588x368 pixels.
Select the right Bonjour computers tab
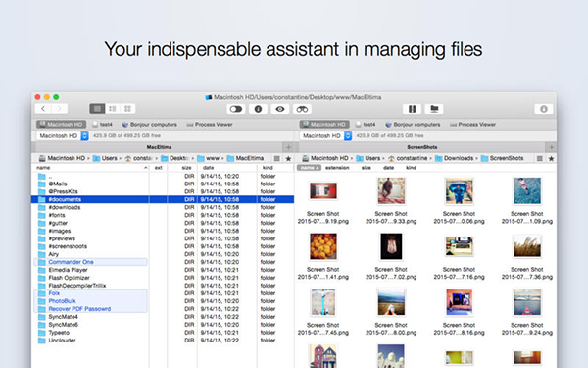[413, 125]
